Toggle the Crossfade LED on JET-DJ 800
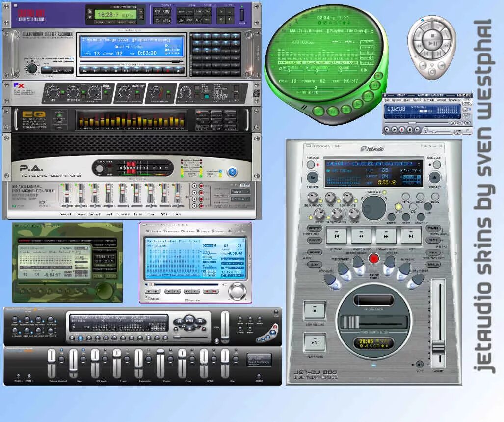The height and width of the screenshot is (422, 504). tap(384, 192)
